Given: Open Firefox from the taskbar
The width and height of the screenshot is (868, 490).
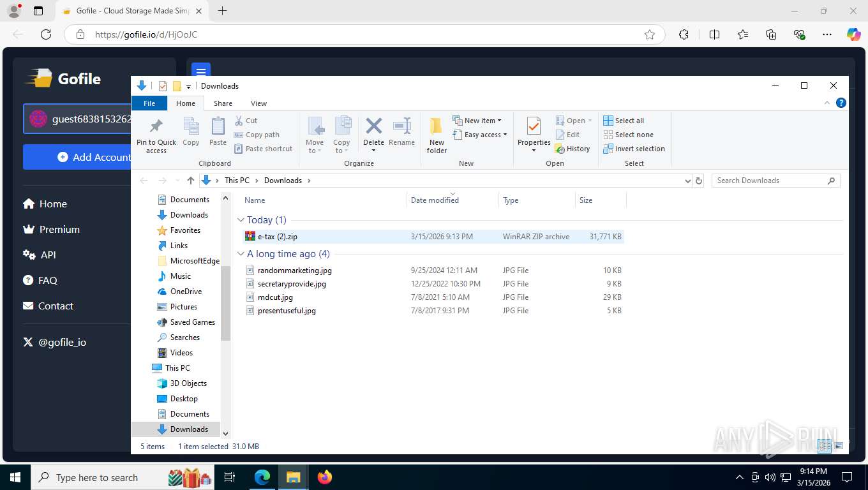Looking at the screenshot, I should pyautogui.click(x=325, y=477).
